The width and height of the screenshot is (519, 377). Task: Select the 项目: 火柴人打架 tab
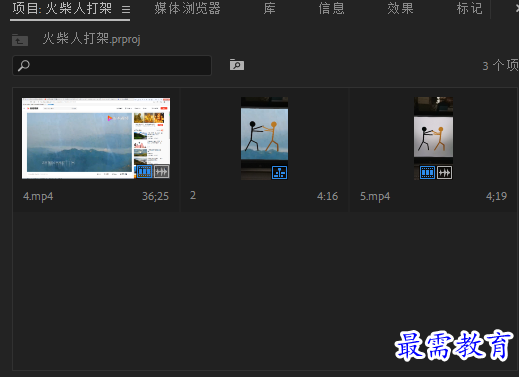click(62, 9)
